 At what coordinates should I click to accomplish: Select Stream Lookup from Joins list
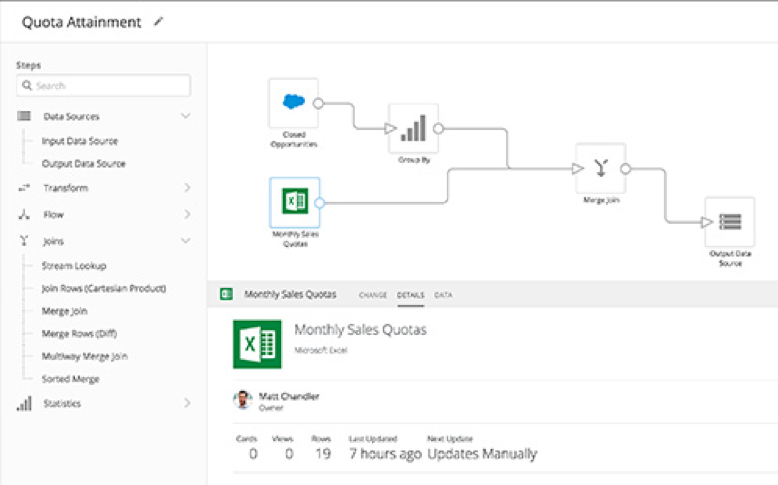(75, 266)
